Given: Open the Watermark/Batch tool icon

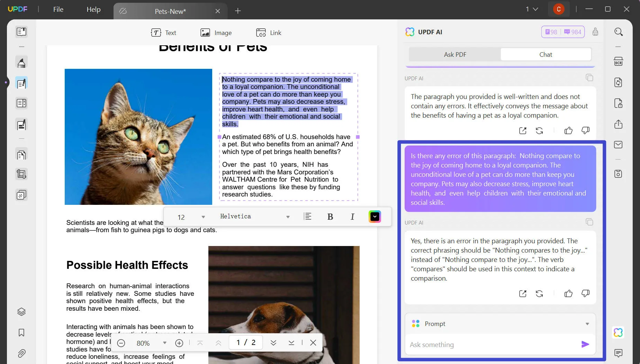Looking at the screenshot, I should point(21,195).
